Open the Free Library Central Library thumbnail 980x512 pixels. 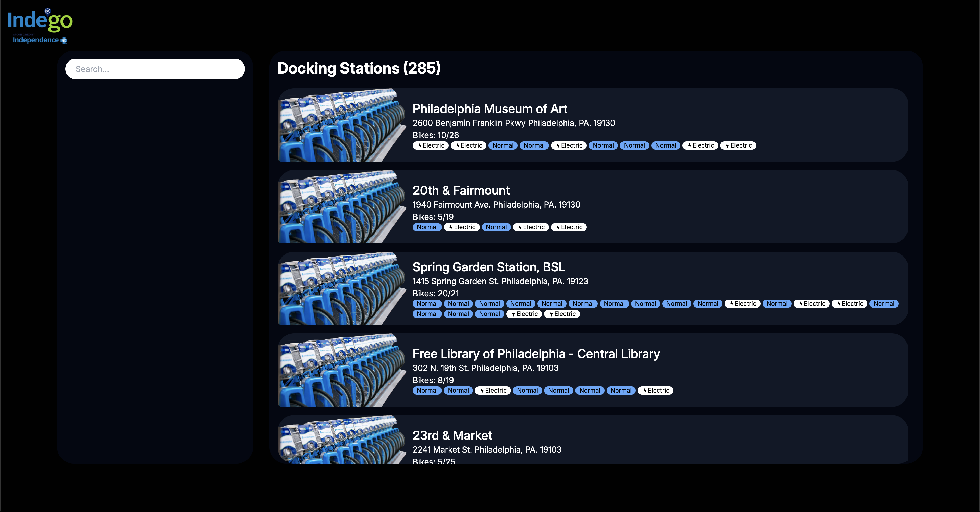pyautogui.click(x=342, y=370)
